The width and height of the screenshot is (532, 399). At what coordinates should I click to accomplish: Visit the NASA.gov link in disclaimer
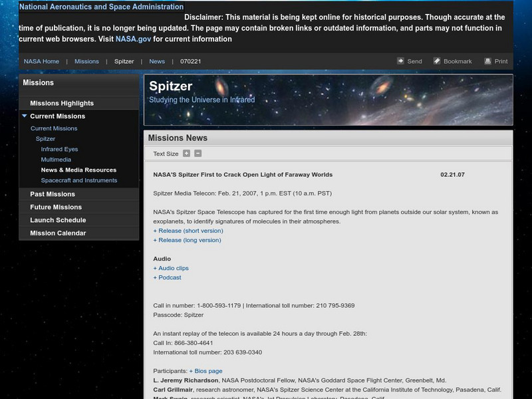tap(133, 39)
